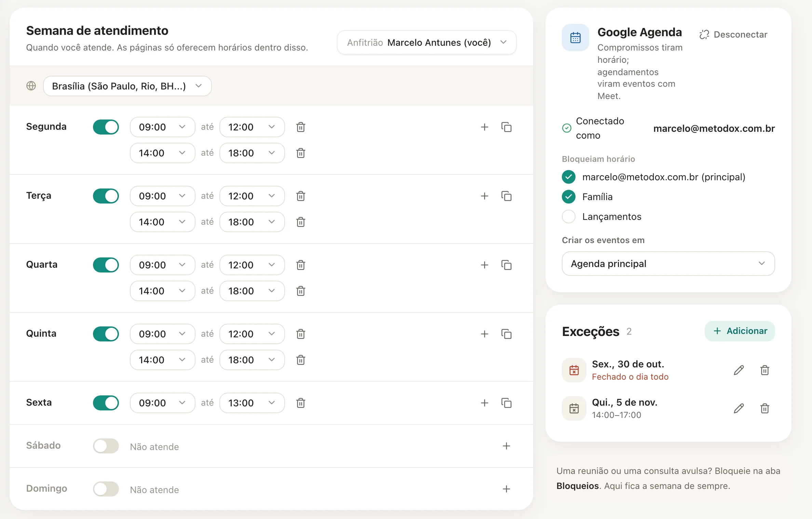Open Segunda's 09:00 start time dropdown
The width and height of the screenshot is (812, 519).
point(163,127)
